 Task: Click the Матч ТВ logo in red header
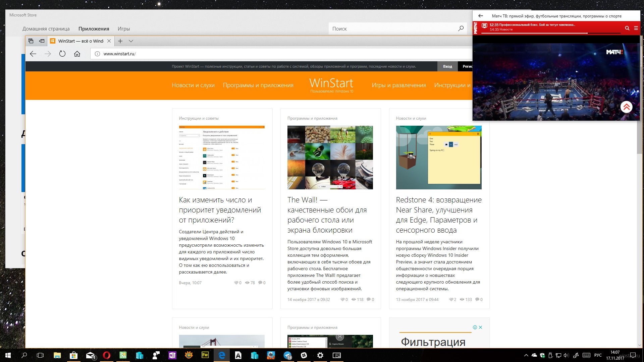click(x=475, y=28)
